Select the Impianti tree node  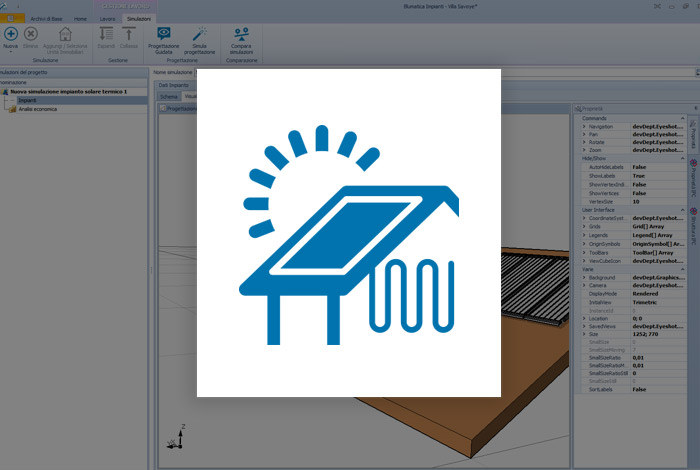click(28, 100)
